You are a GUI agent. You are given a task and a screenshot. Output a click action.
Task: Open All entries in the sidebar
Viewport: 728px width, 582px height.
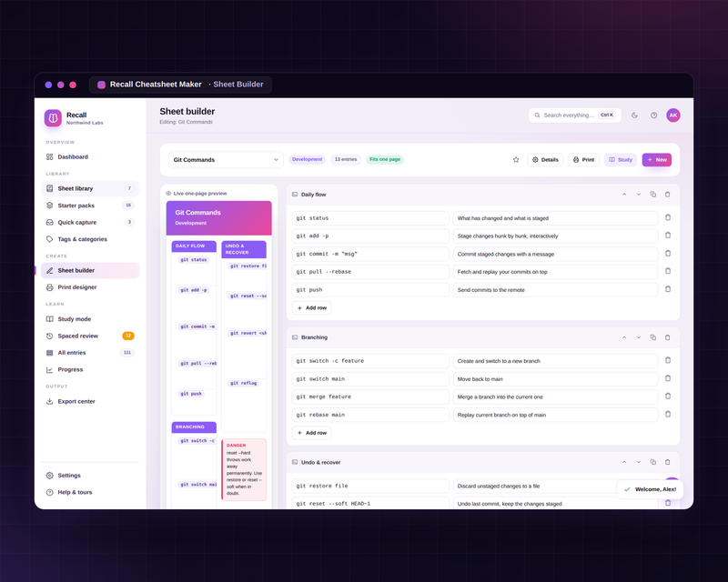pyautogui.click(x=90, y=353)
